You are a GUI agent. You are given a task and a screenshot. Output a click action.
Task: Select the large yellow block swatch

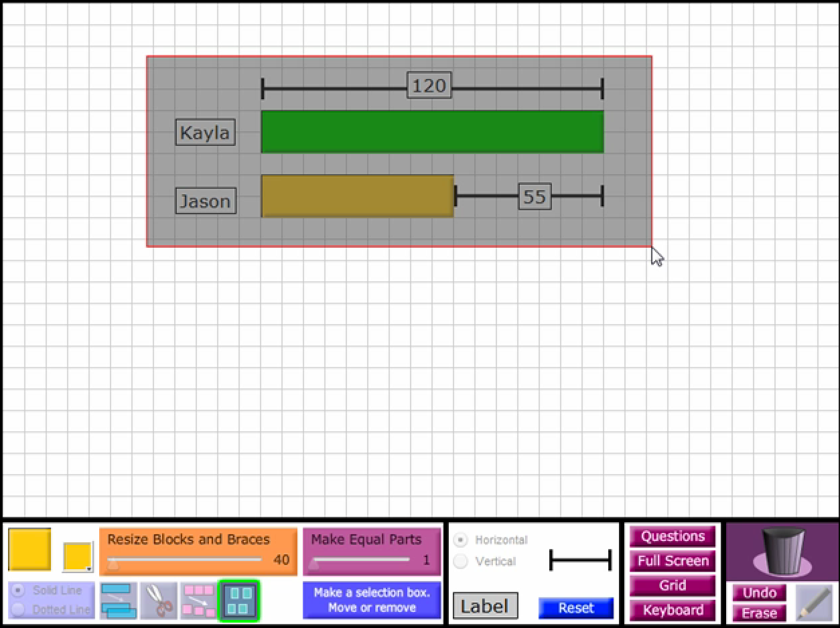point(29,550)
